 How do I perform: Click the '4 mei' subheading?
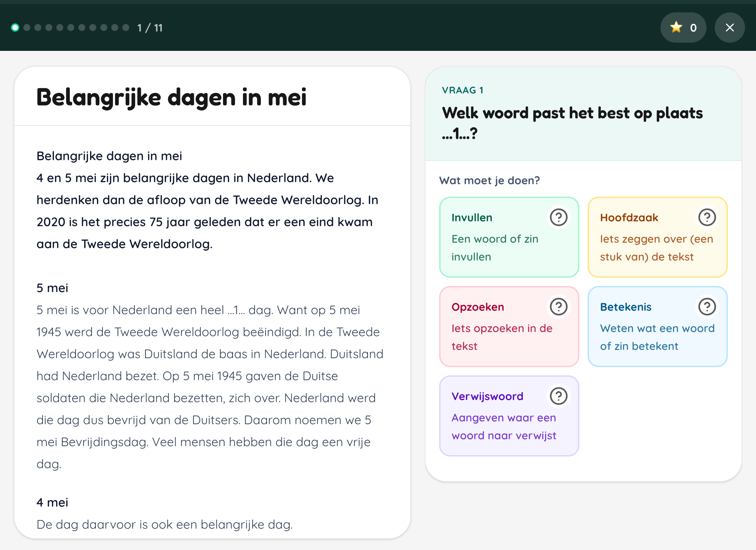pyautogui.click(x=52, y=503)
